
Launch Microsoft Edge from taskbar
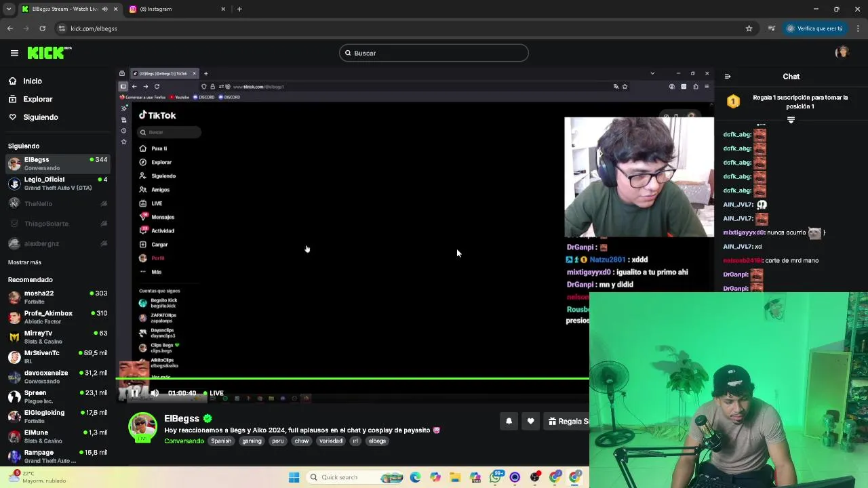pyautogui.click(x=415, y=477)
